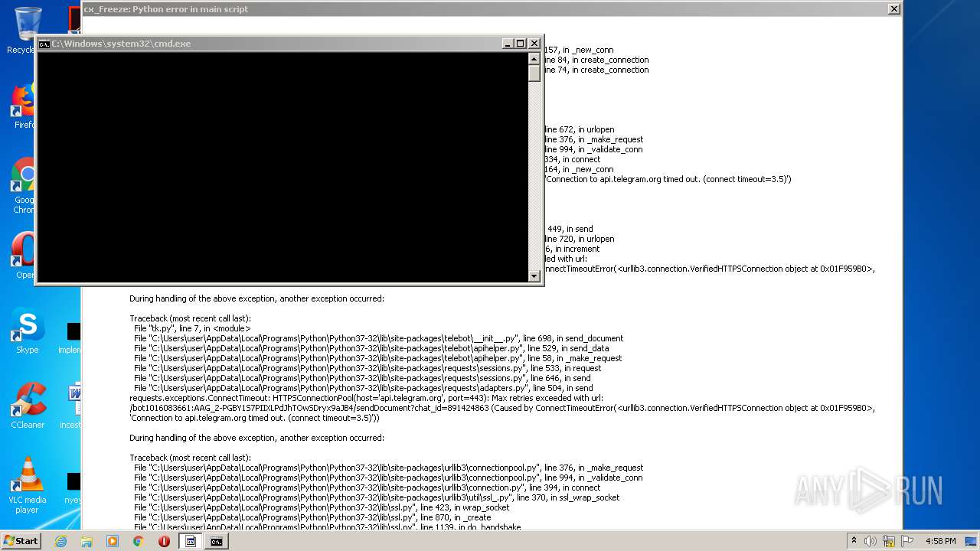Open Windows Media Player from the taskbar
980x551 pixels.
tap(113, 541)
